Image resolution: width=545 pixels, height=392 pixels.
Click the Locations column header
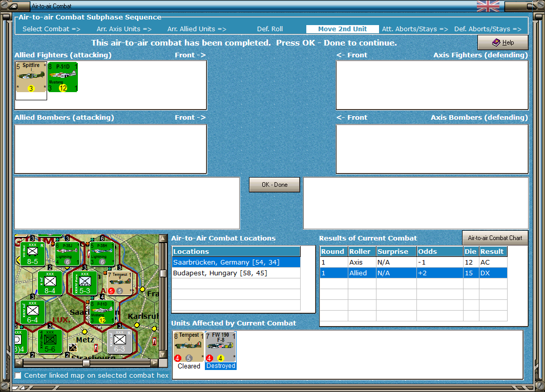[x=236, y=251]
